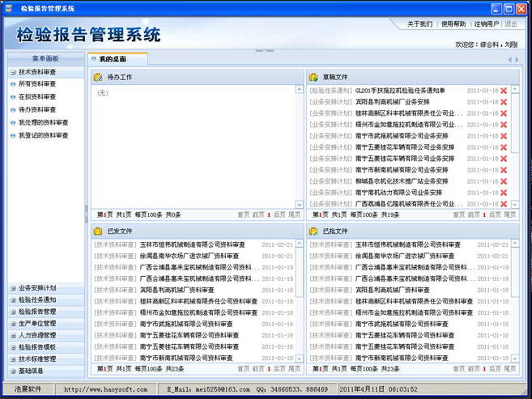Click the 已发文件 panel icon

point(98,231)
